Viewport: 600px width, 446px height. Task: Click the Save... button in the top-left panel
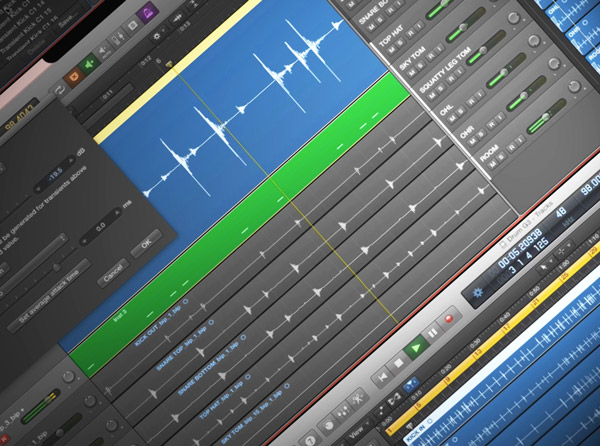67,21
